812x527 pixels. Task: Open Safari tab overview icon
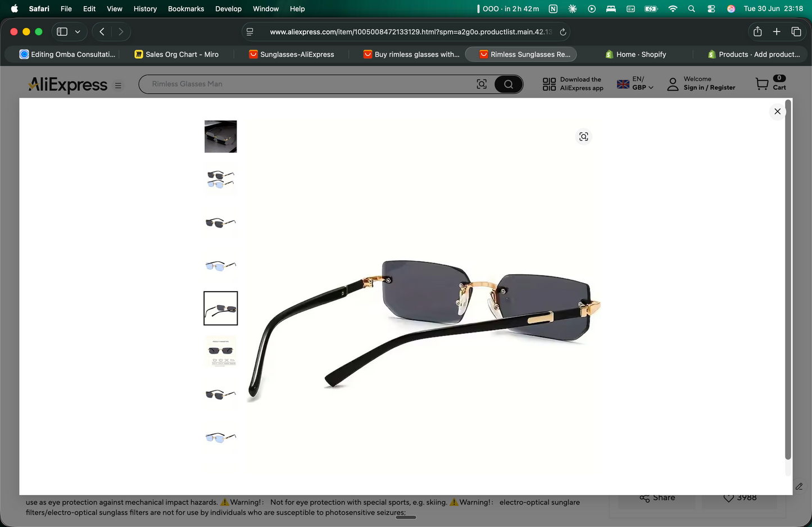point(796,31)
